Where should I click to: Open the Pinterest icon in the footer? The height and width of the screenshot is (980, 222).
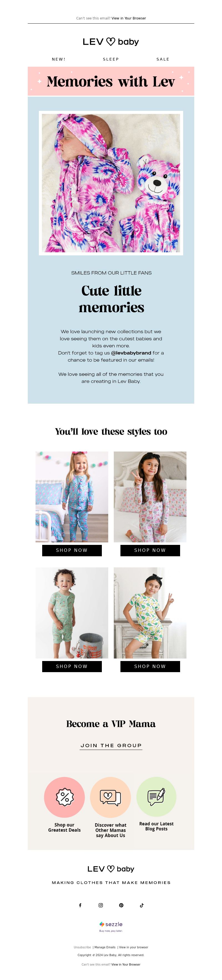(x=121, y=905)
